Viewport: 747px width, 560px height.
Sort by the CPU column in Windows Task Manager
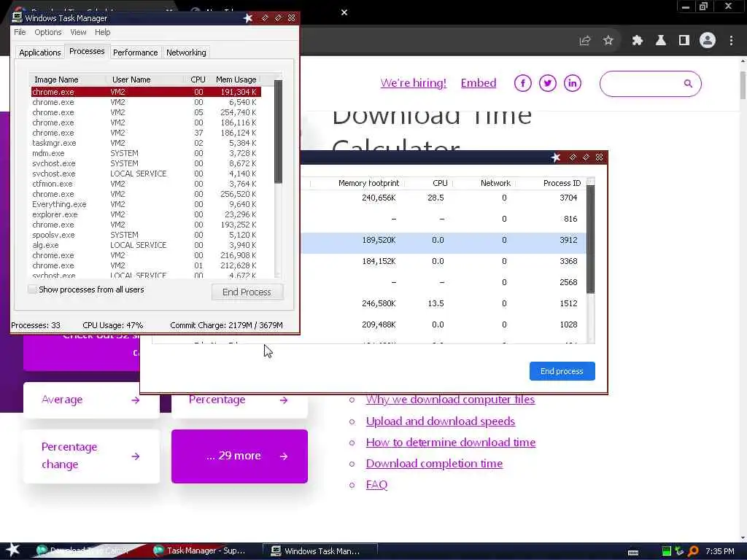pyautogui.click(x=197, y=79)
